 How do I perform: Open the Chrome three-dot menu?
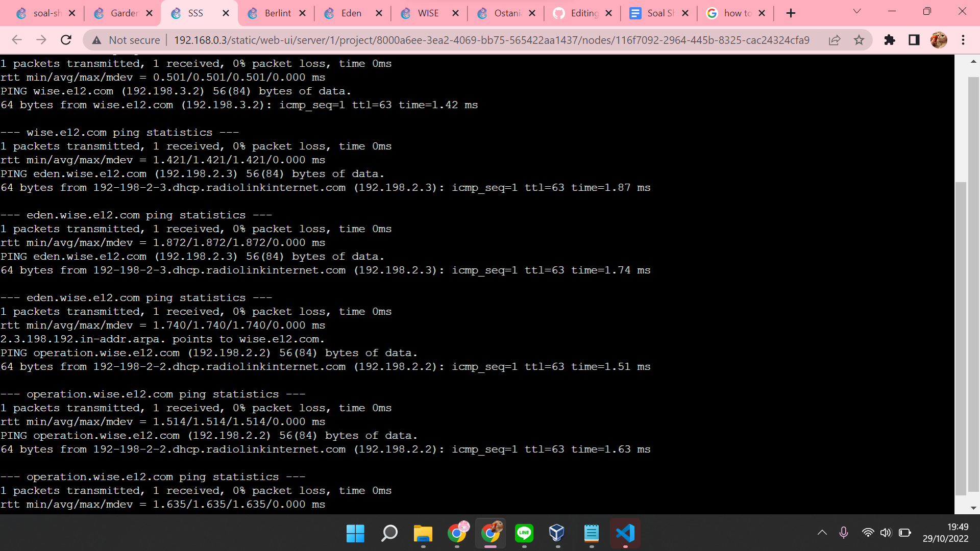(964, 40)
